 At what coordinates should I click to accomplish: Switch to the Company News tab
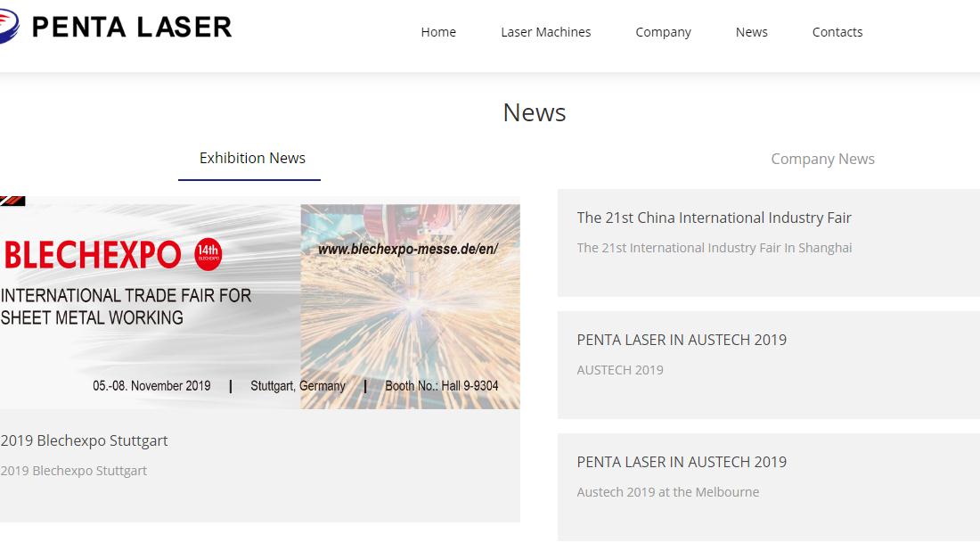(822, 159)
